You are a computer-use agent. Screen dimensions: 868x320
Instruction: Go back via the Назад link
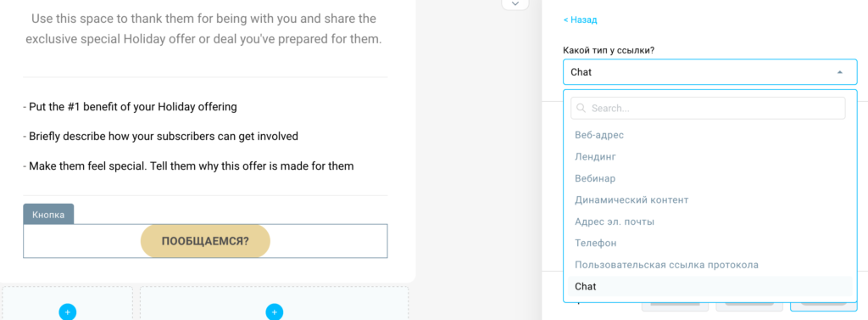pyautogui.click(x=580, y=20)
